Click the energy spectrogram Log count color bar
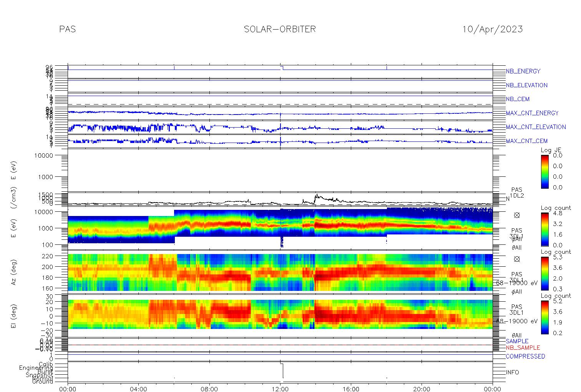581x392 pixels. click(x=544, y=229)
